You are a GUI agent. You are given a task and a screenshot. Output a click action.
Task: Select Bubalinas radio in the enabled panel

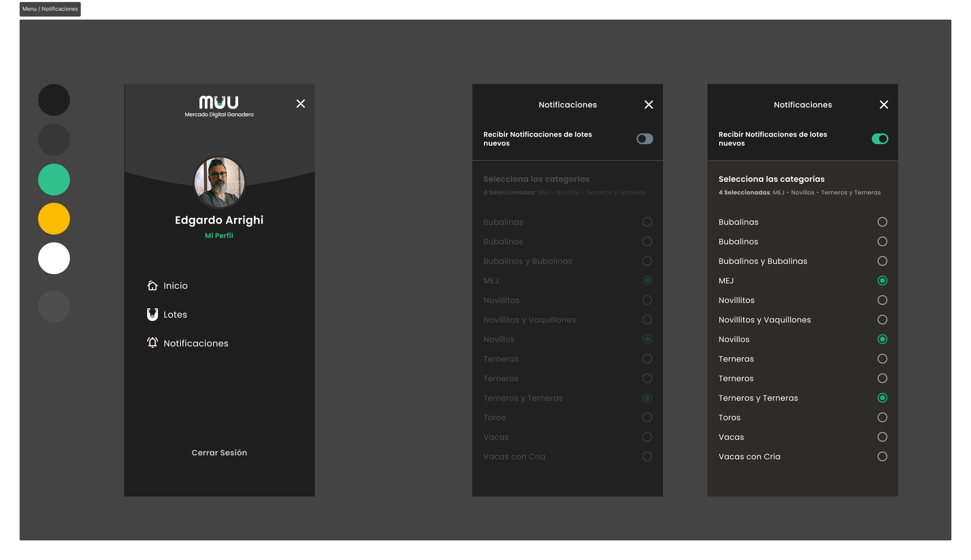coord(883,222)
